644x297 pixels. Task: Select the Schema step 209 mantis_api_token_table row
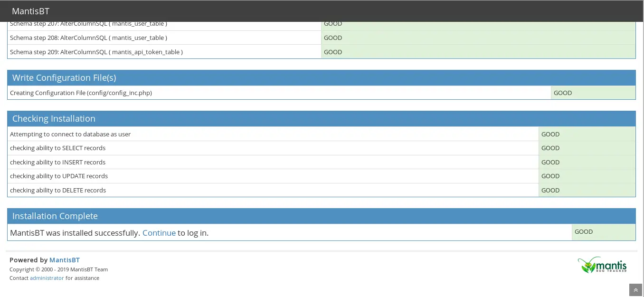coord(96,52)
